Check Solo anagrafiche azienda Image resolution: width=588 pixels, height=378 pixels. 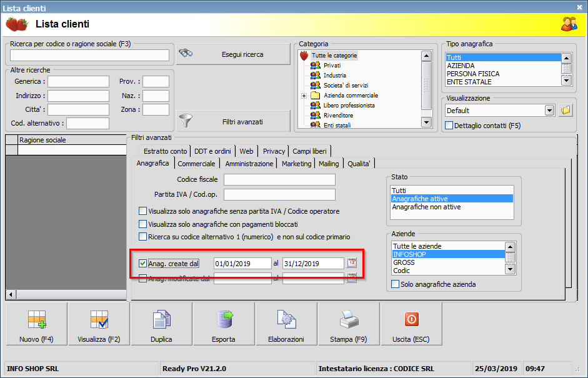click(x=395, y=284)
